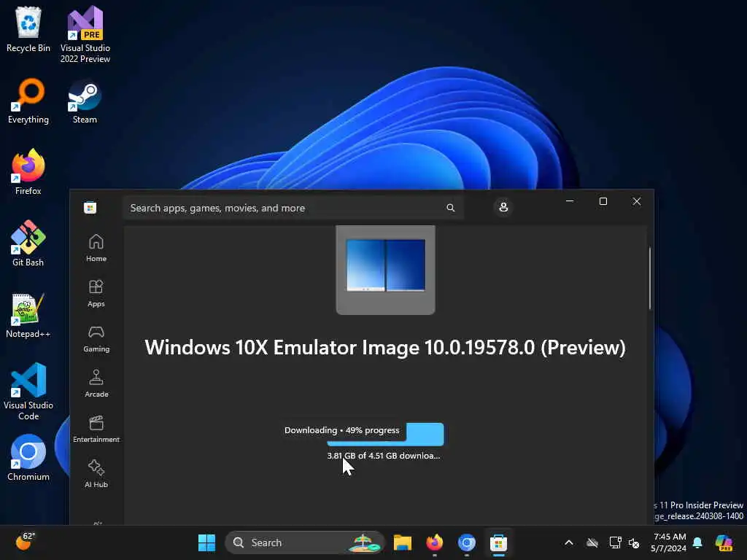Screen dimensions: 747x560
Task: Select the Notepad++ desktop shortcut
Action: click(x=28, y=316)
